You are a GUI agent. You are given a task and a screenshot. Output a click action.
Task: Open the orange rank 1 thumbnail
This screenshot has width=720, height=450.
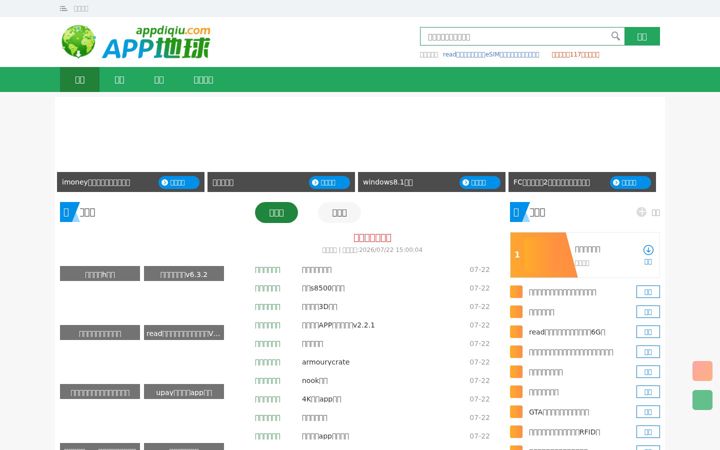pyautogui.click(x=543, y=255)
